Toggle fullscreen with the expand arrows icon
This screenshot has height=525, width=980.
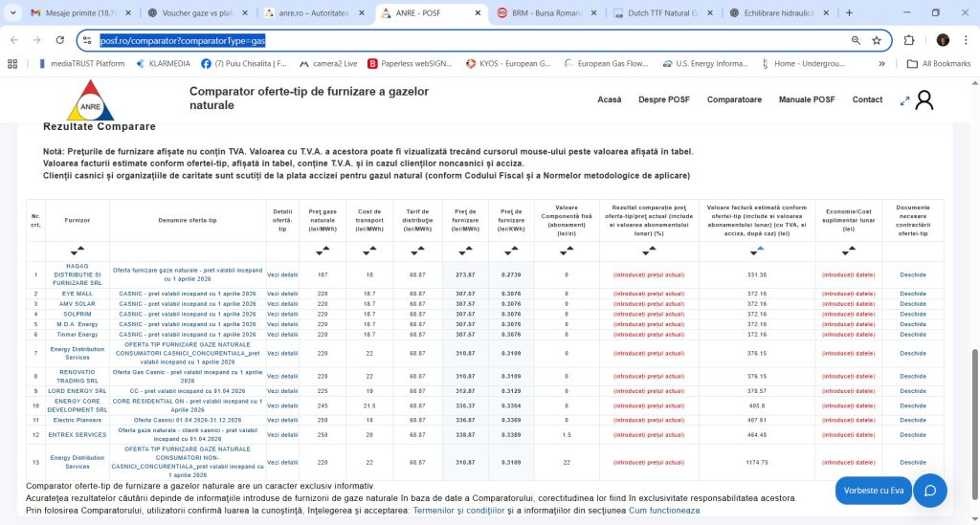tap(904, 100)
